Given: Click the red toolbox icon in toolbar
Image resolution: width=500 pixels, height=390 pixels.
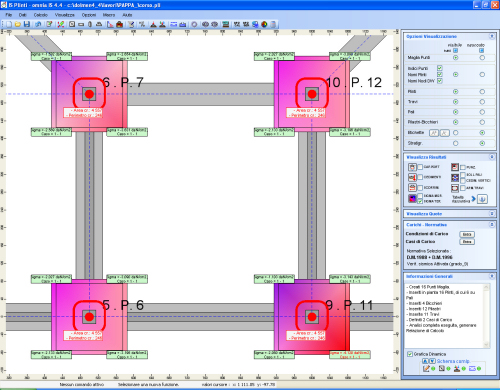Looking at the screenshot, I should 119,24.
